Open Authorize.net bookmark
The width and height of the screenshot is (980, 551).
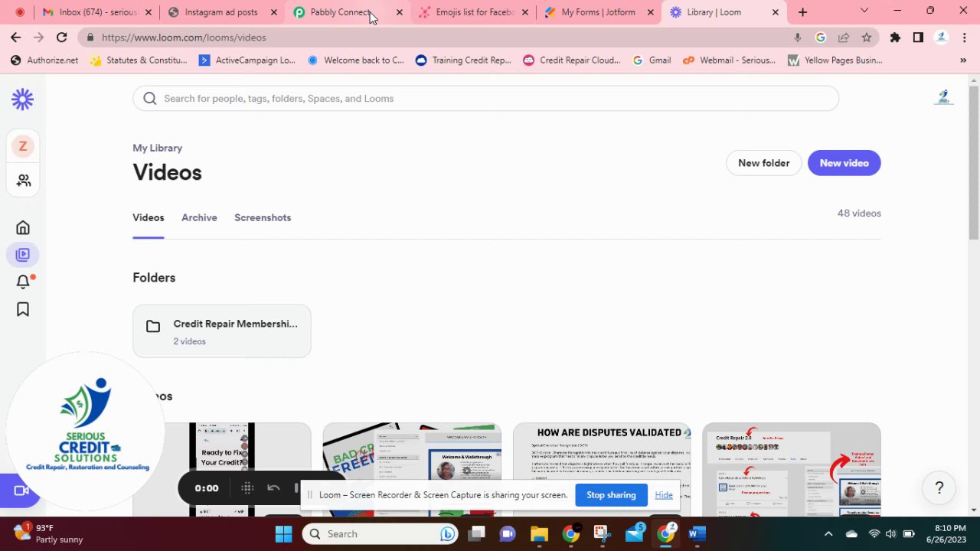(x=44, y=60)
